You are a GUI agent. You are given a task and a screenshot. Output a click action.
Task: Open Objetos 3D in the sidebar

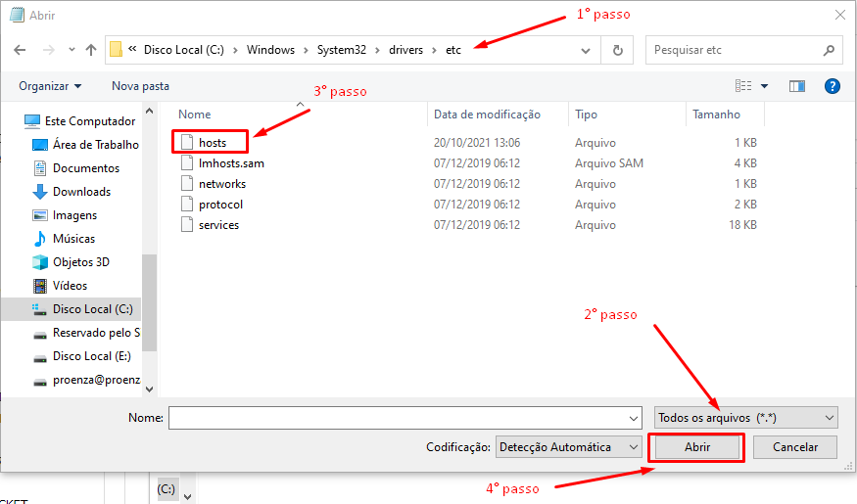point(71,262)
